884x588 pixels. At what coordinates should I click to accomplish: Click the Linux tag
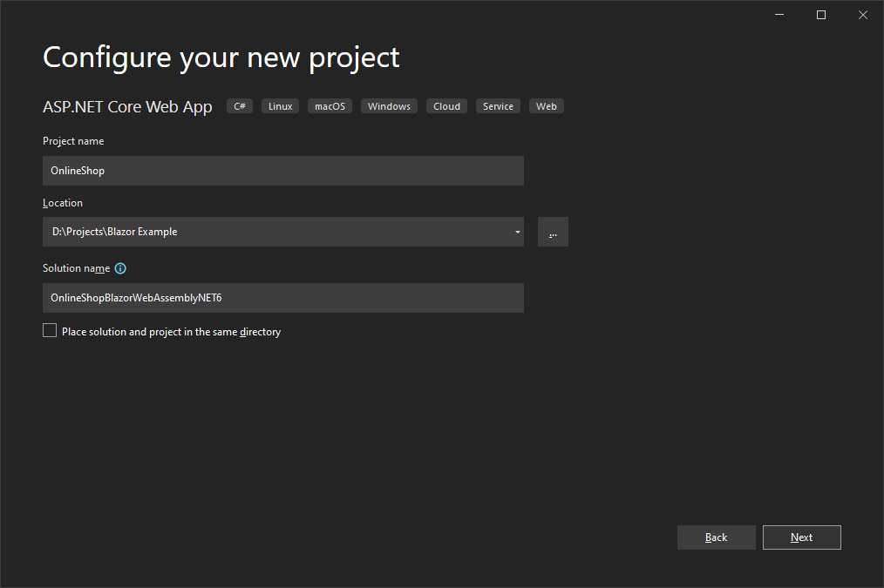(280, 106)
